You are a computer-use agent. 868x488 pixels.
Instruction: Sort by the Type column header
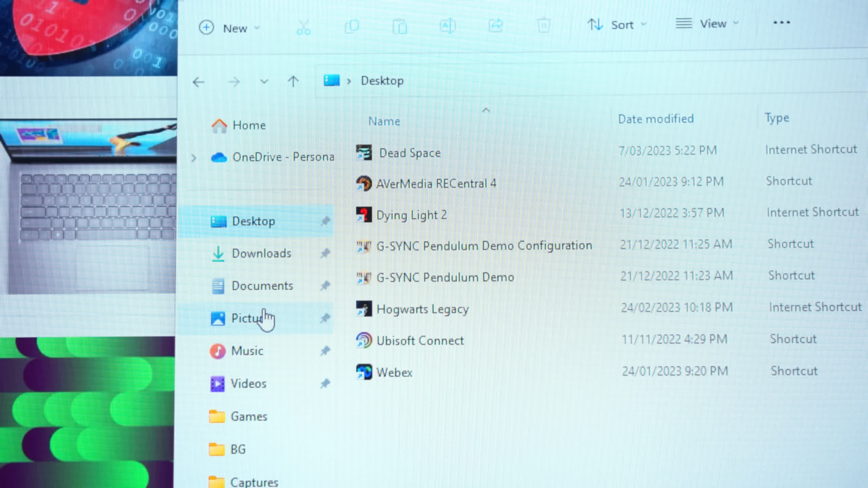click(x=777, y=118)
